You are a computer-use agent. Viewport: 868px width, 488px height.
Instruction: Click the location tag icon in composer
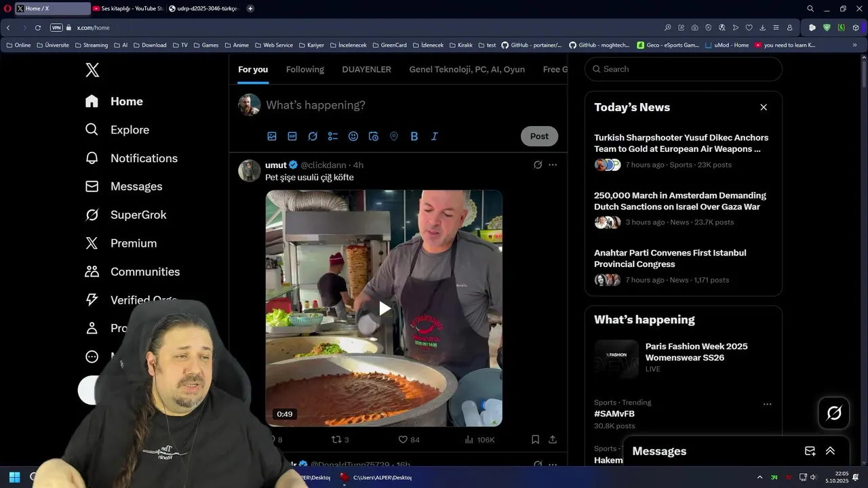(x=394, y=136)
